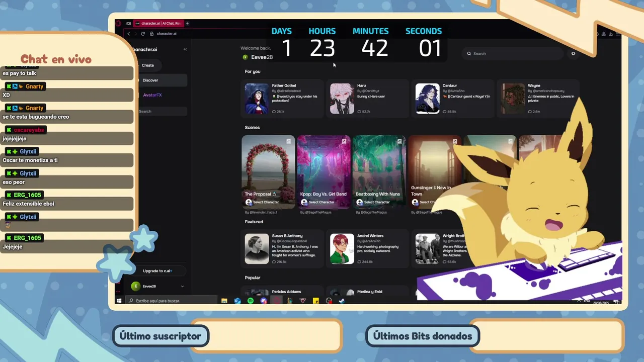Click the 'Scenes' section heading
Screen dimensions: 644x362
tap(252, 127)
